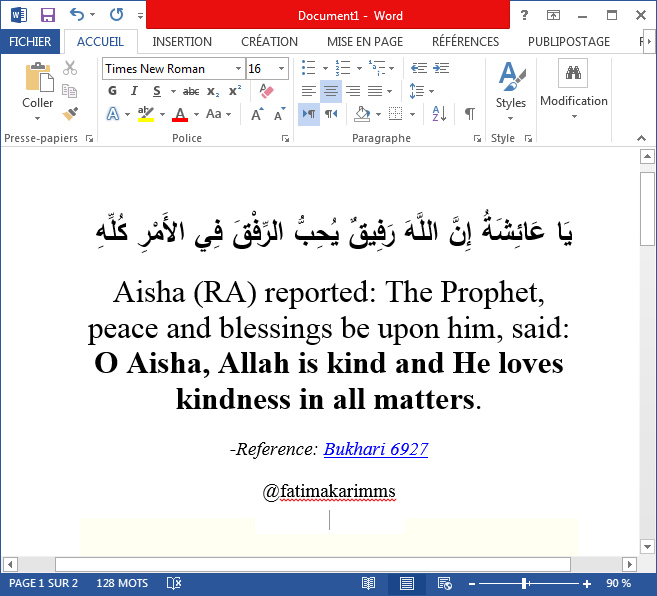Viewport: 657px width, 596px height.
Task: Open the Bukhari 6927 hyperlink
Action: pyautogui.click(x=376, y=449)
